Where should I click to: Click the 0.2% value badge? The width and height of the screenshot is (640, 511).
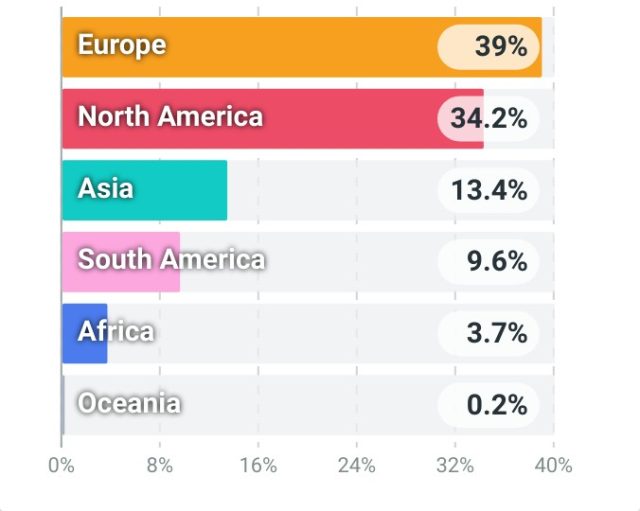[488, 405]
